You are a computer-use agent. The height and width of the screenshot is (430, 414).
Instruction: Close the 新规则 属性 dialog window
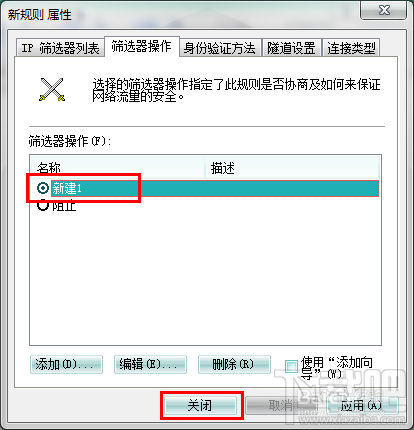click(384, 10)
